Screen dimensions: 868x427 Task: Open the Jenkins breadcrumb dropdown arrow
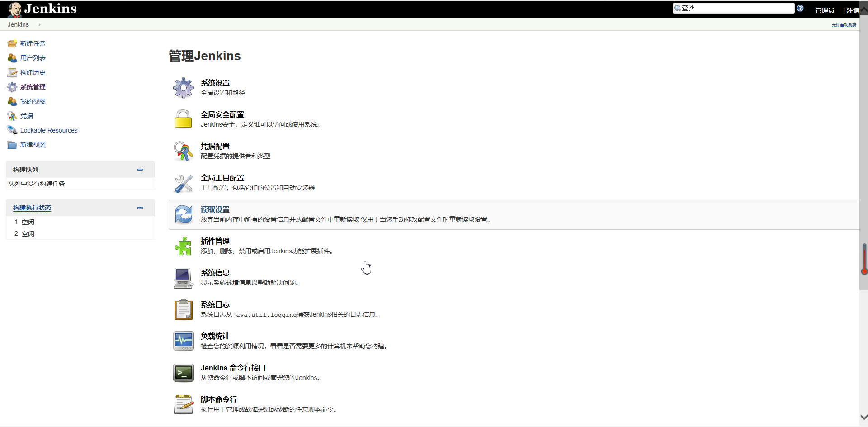click(40, 25)
